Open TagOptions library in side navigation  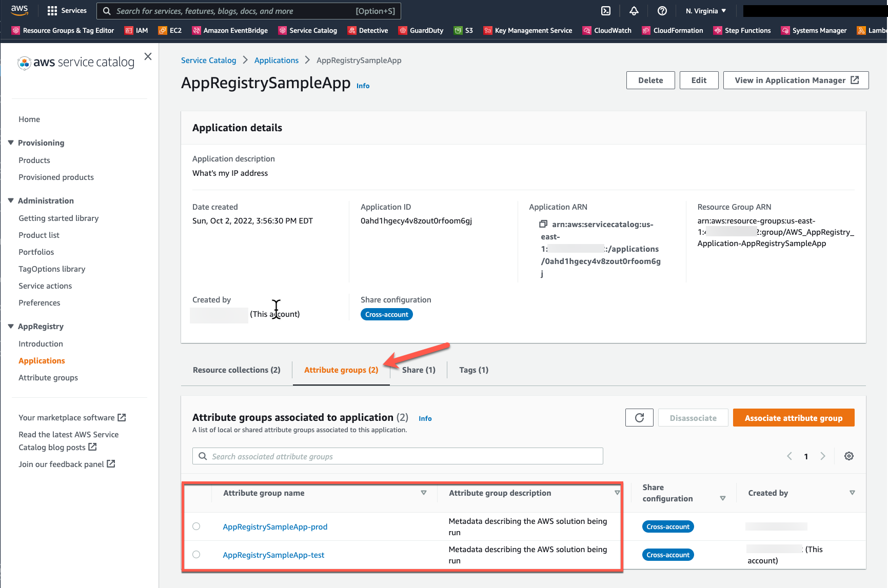pyautogui.click(x=52, y=269)
